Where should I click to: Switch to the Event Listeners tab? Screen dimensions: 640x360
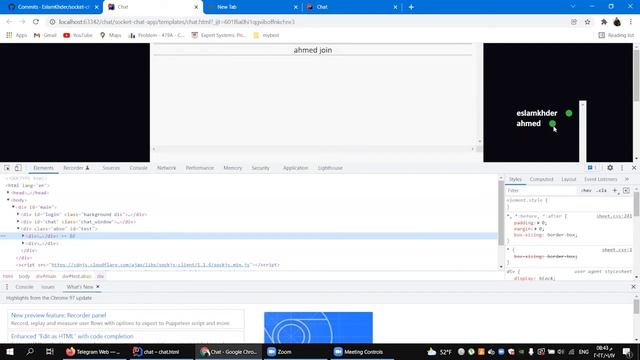(600, 179)
